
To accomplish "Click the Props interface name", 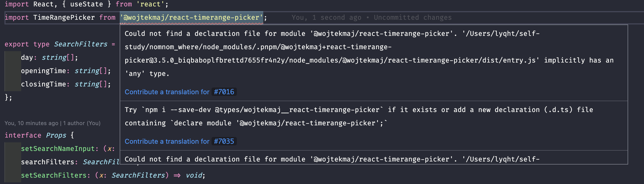I will 56,135.
